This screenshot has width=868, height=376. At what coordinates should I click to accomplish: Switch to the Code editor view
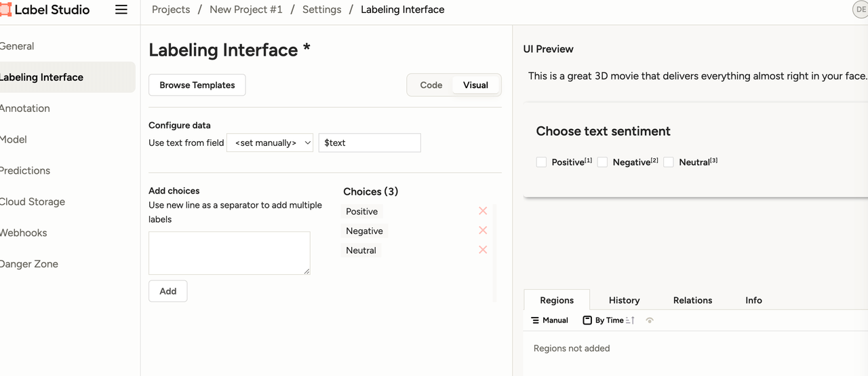[431, 85]
